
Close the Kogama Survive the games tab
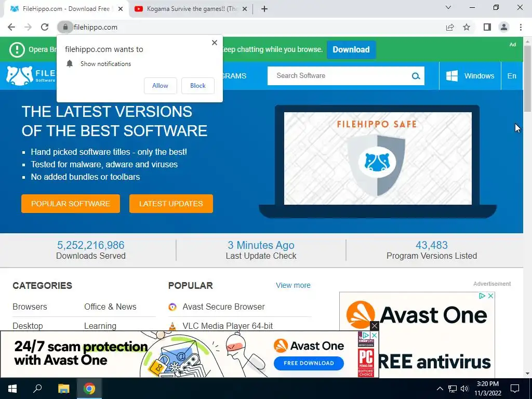[x=245, y=9]
